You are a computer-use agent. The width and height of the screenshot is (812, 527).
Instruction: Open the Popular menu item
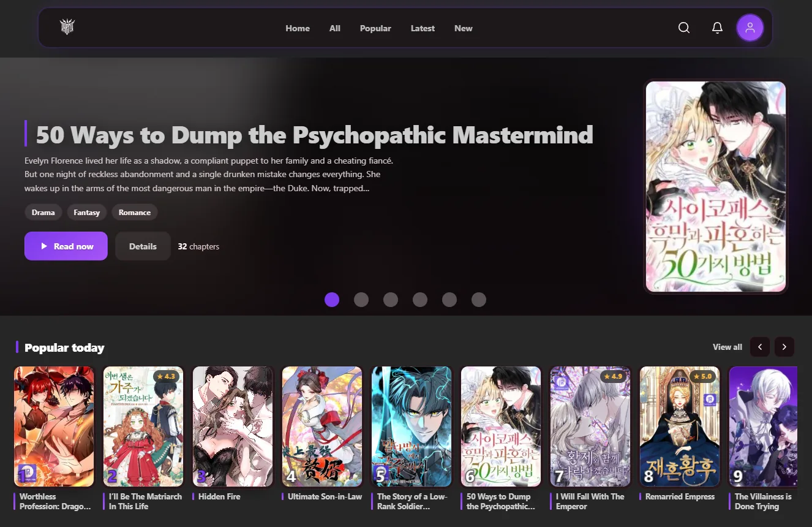pos(375,28)
